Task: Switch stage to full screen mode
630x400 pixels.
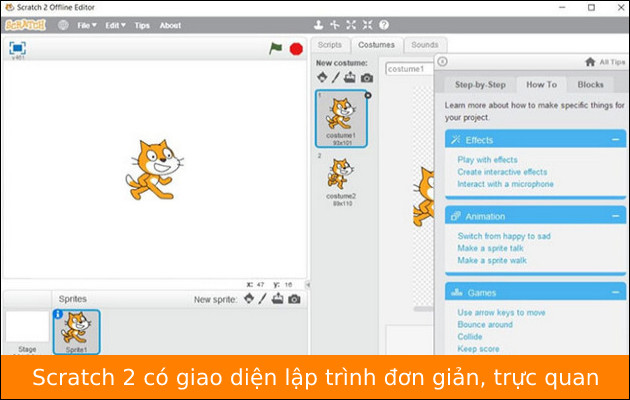Action: (17, 48)
